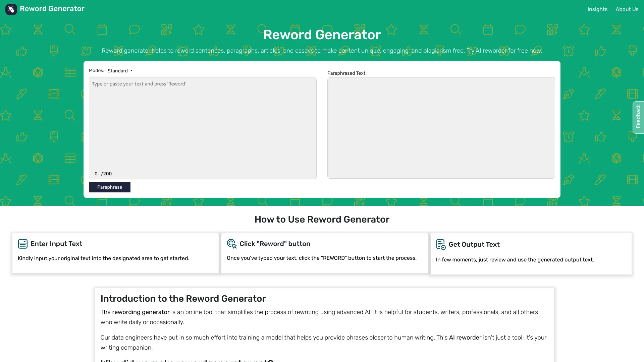The image size is (644, 362).
Task: Click the Click Reword button icon
Action: (x=231, y=244)
